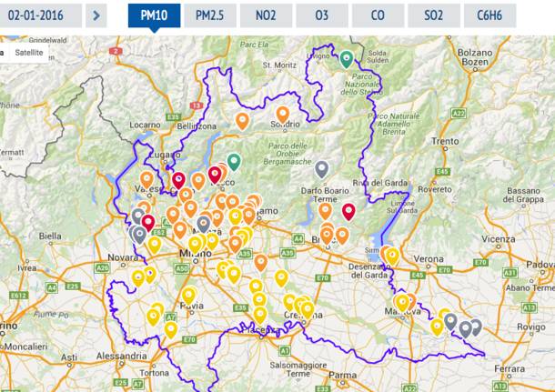Click green station marker near Livigno

pos(346,59)
